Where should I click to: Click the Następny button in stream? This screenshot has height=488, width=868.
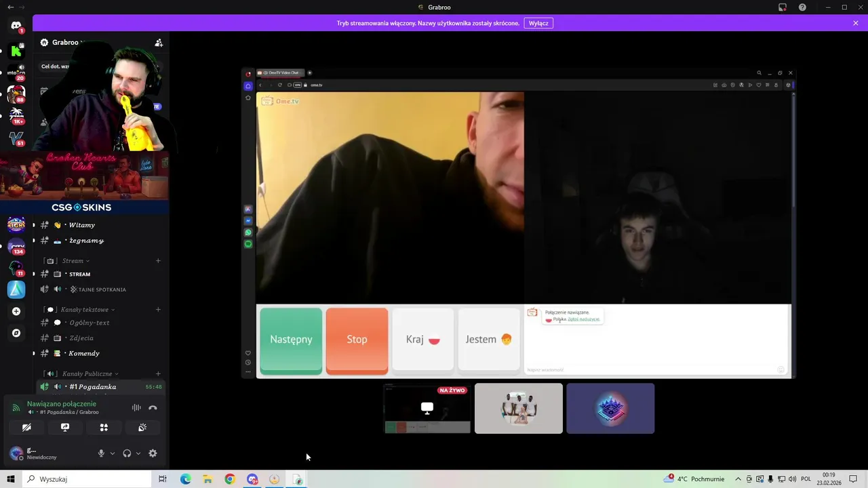tap(291, 340)
